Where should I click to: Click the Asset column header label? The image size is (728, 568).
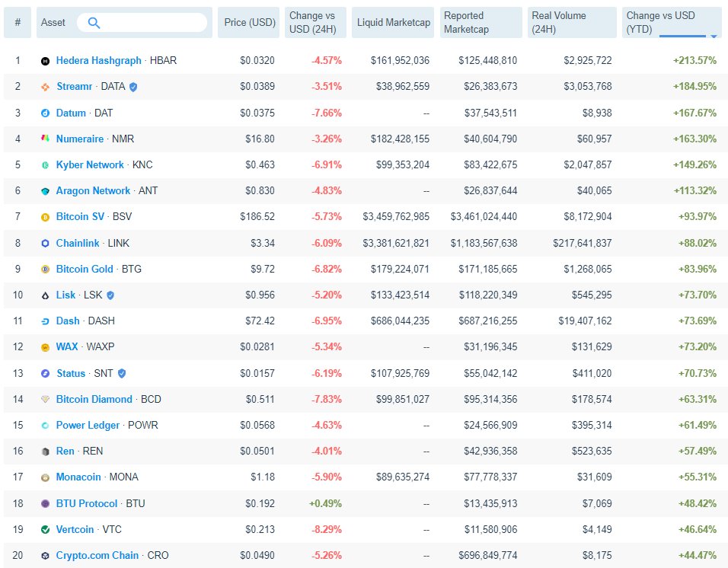(53, 22)
